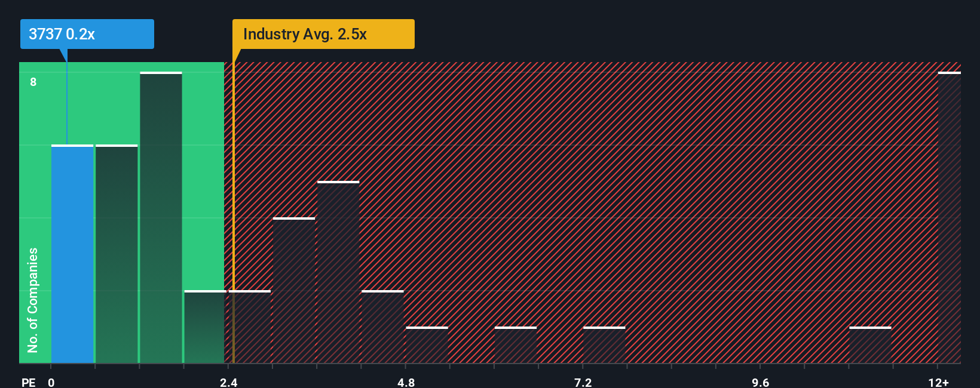Click the 2.4 axis tick label
980x388 pixels.
(229, 382)
